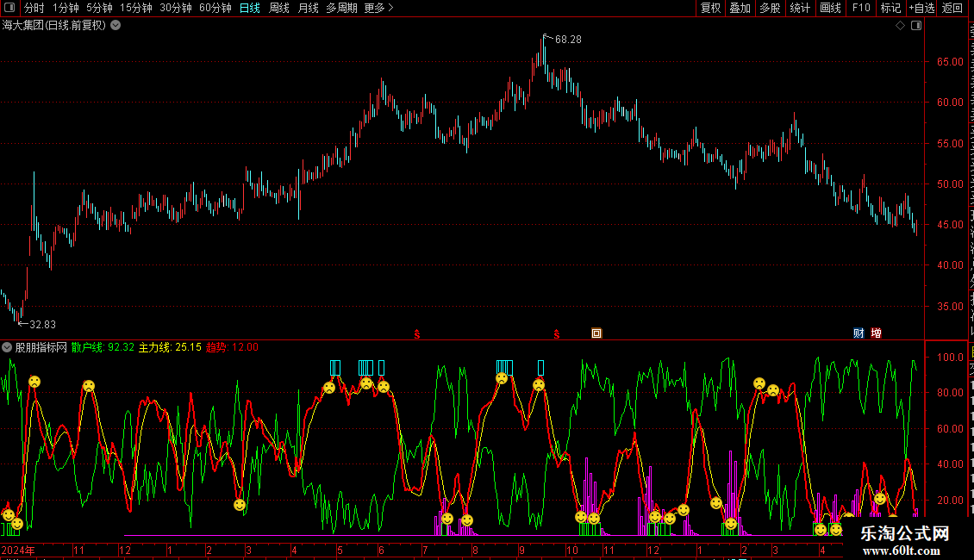Click the 趋势: 12.00 value

coord(233,347)
